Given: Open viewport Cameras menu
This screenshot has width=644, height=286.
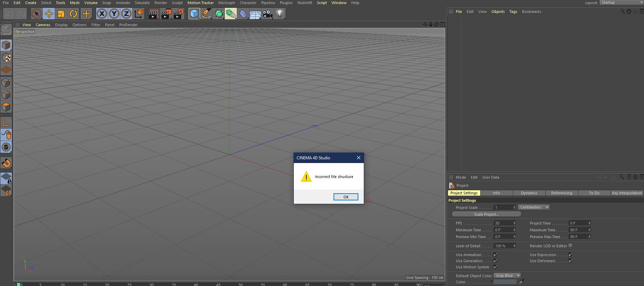Looking at the screenshot, I should point(43,25).
